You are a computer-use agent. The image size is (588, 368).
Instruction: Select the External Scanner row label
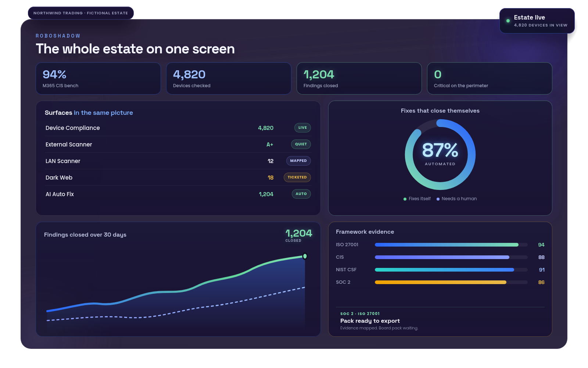69,145
